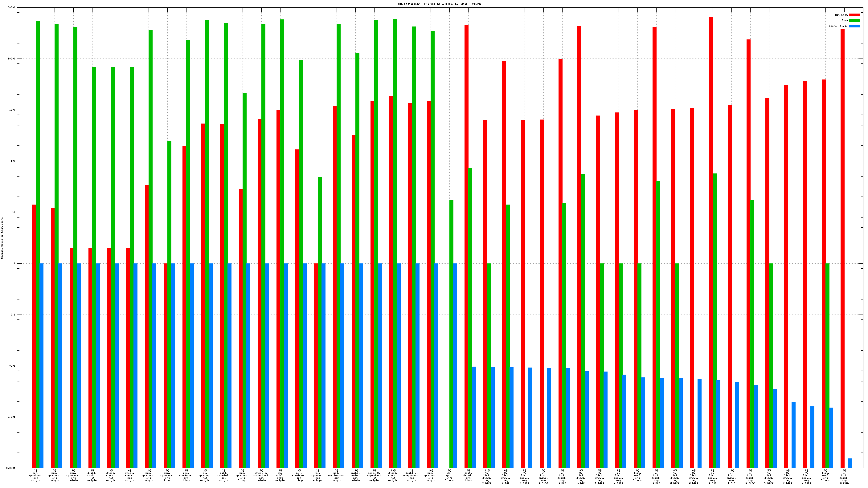Click the psbl.surriel.com origin axis label
This screenshot has width=868, height=488.
tap(223, 475)
